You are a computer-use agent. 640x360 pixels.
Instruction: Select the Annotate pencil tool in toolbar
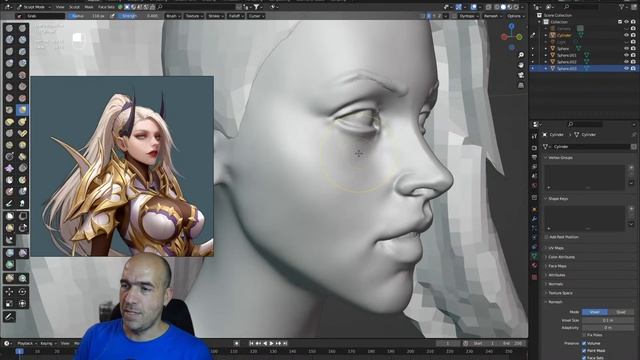[9, 316]
